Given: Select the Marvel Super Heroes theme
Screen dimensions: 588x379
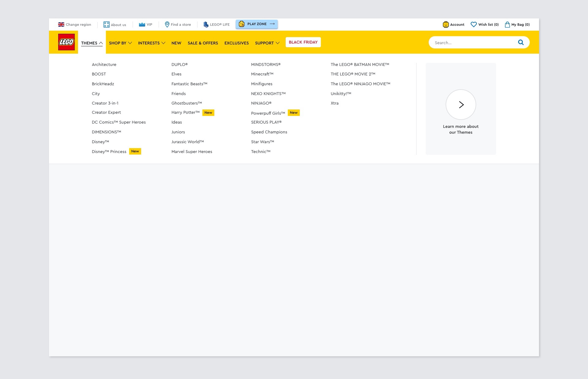Looking at the screenshot, I should (x=192, y=151).
